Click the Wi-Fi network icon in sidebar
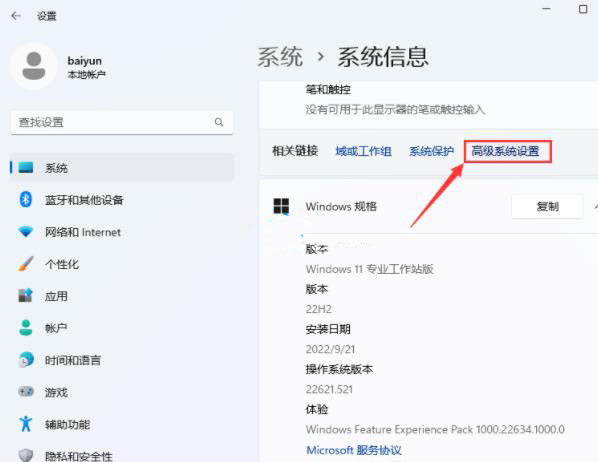This screenshot has height=462, width=598. (x=26, y=232)
